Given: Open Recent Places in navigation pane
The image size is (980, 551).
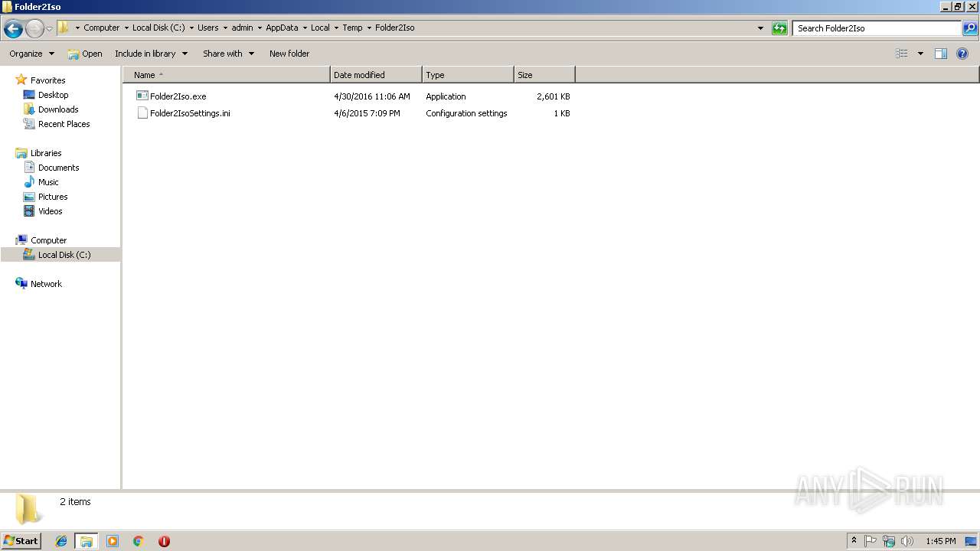Looking at the screenshot, I should coord(64,124).
